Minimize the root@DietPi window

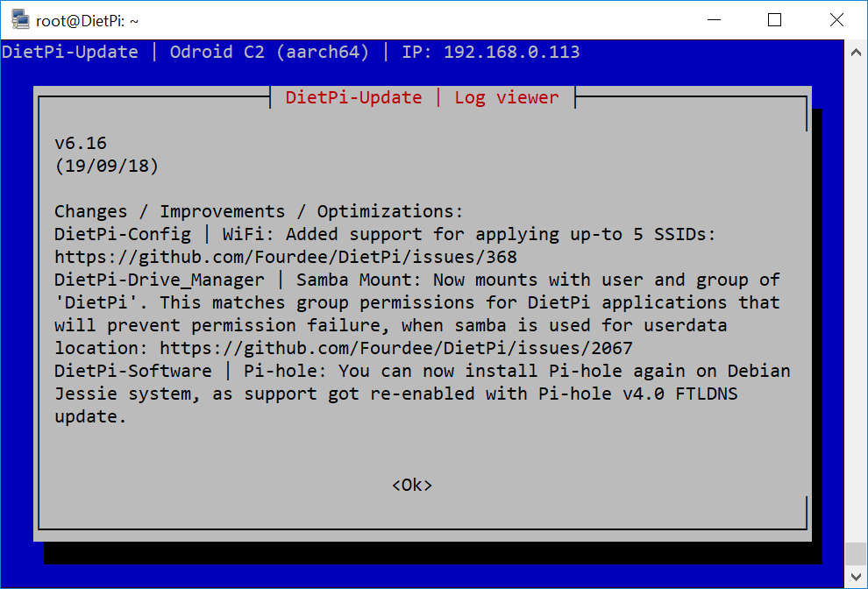(714, 20)
